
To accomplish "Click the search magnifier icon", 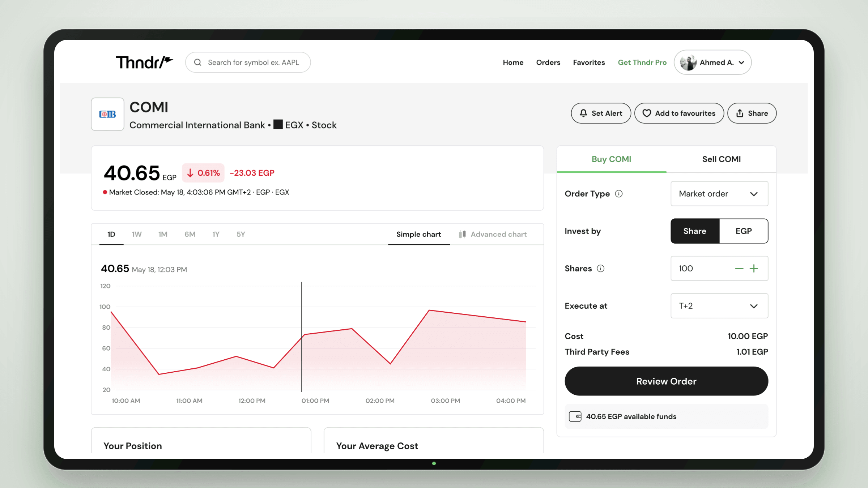I will tap(197, 62).
